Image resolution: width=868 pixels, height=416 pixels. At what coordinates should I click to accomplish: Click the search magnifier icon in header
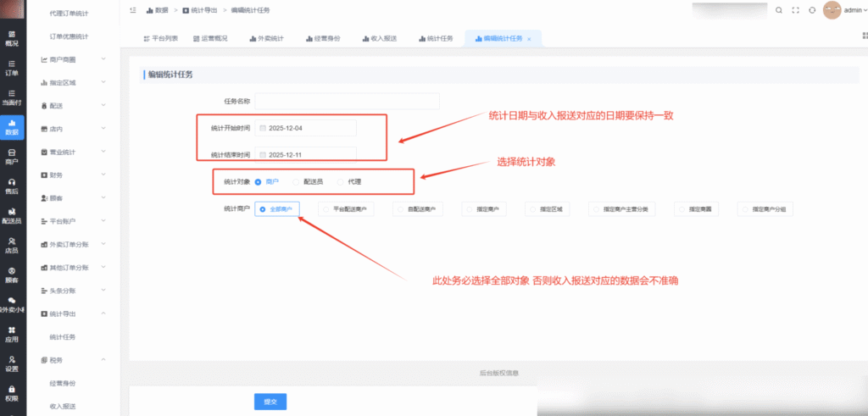coord(779,10)
